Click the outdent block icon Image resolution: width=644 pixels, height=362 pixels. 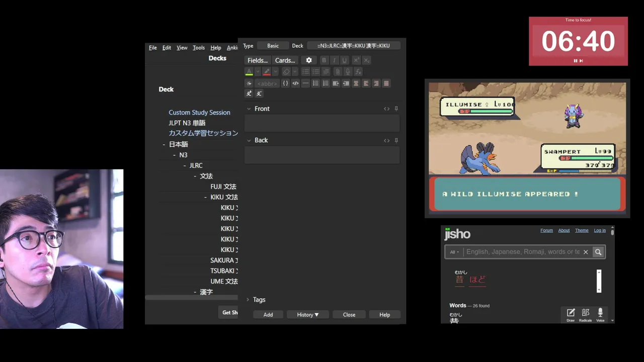[346, 83]
